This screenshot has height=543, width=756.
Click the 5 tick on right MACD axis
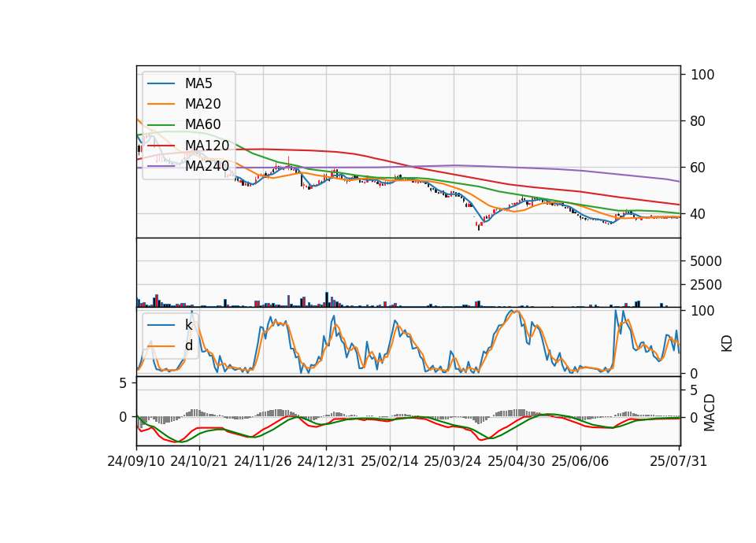(x=695, y=390)
